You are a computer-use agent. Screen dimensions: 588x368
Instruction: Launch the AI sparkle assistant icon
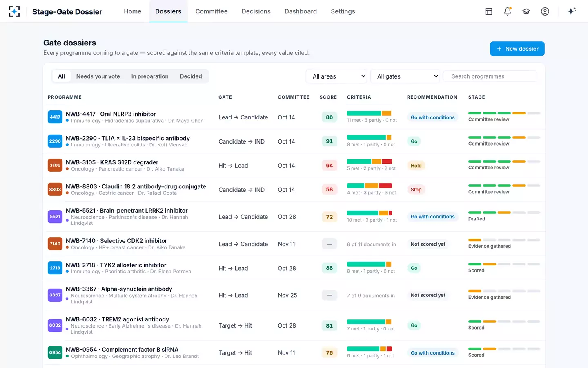(x=572, y=11)
